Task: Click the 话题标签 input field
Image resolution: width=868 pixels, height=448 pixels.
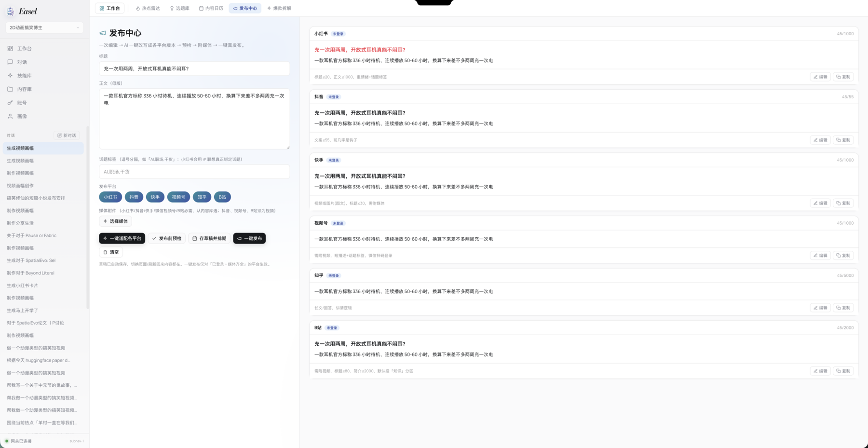Action: tap(194, 172)
